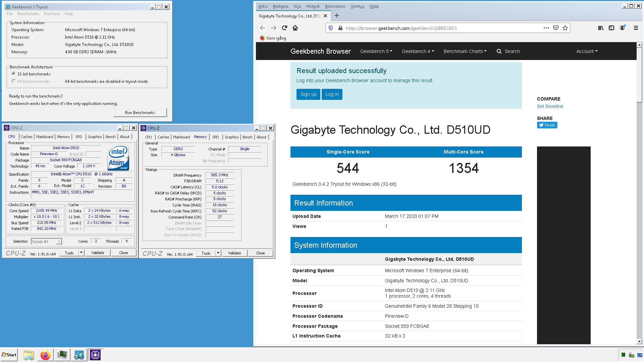Expand Tools arrow in left CPU-Z window
This screenshot has width=644, height=362.
point(81,253)
